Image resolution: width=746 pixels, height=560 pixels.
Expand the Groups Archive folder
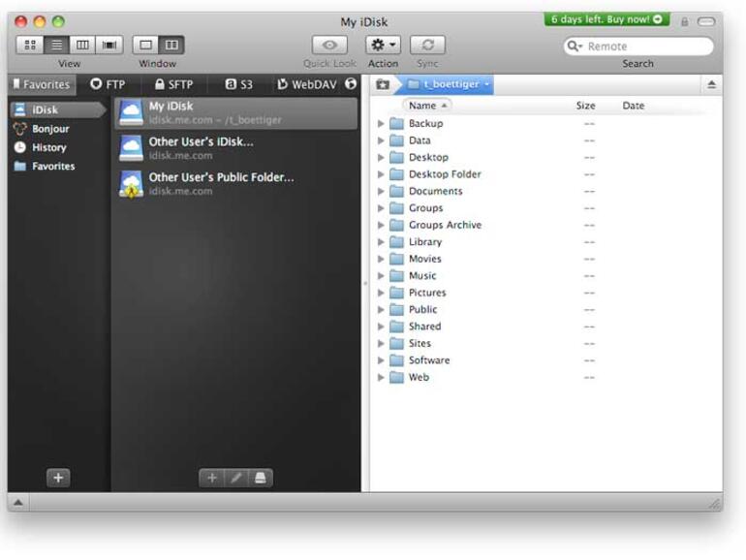381,225
